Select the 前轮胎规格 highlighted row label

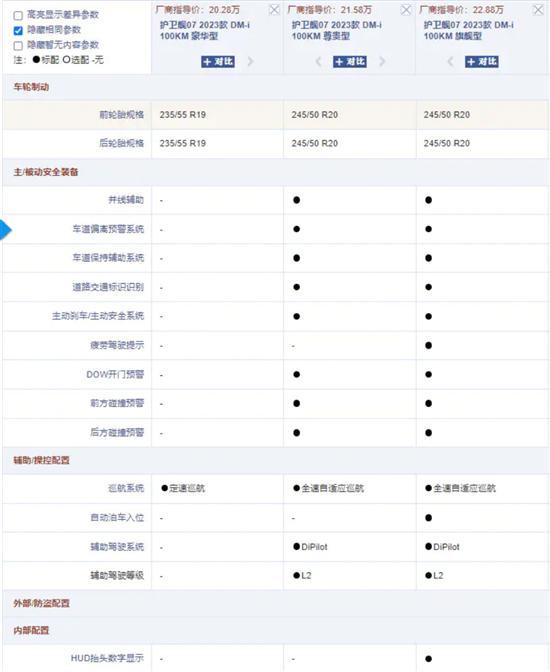click(x=122, y=115)
